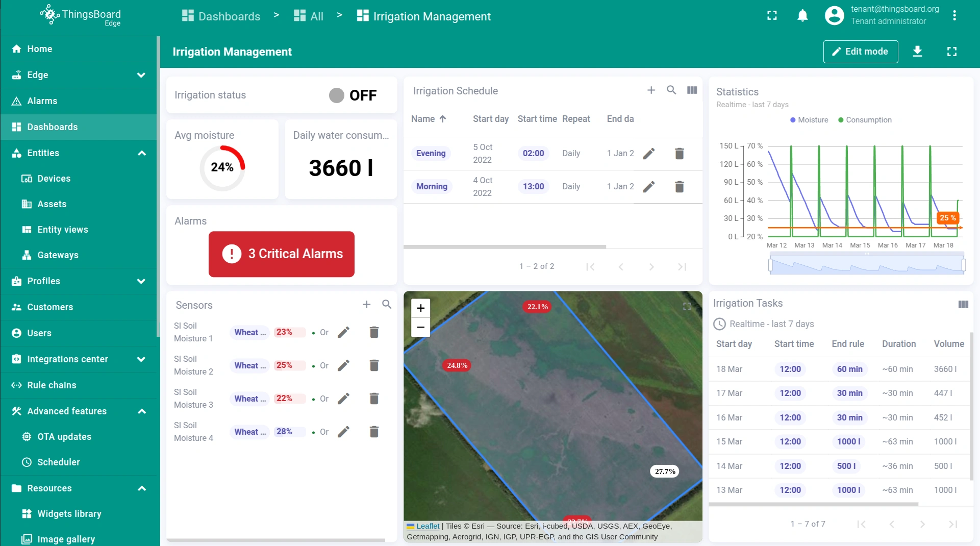Expand the Integrations center menu
This screenshot has height=546, width=980.
[x=141, y=359]
